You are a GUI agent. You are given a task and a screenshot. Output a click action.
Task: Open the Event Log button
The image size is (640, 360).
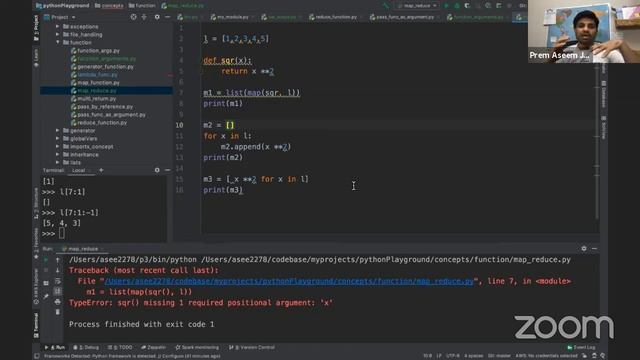[582, 347]
